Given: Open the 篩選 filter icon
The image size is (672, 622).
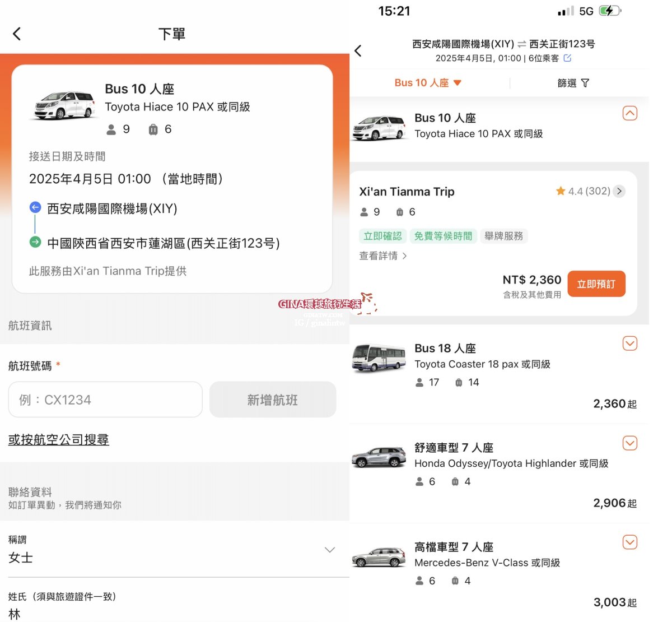Looking at the screenshot, I should point(585,83).
